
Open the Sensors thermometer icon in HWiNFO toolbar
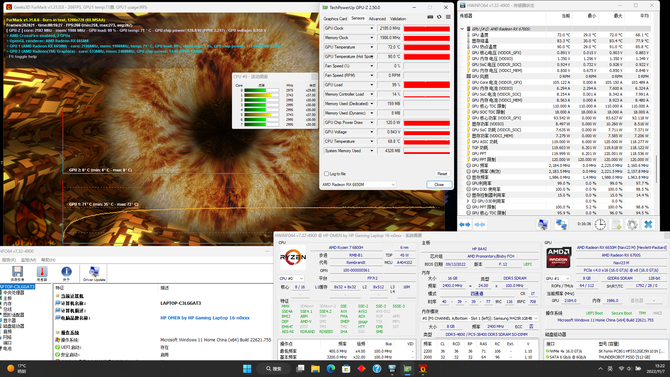41,272
